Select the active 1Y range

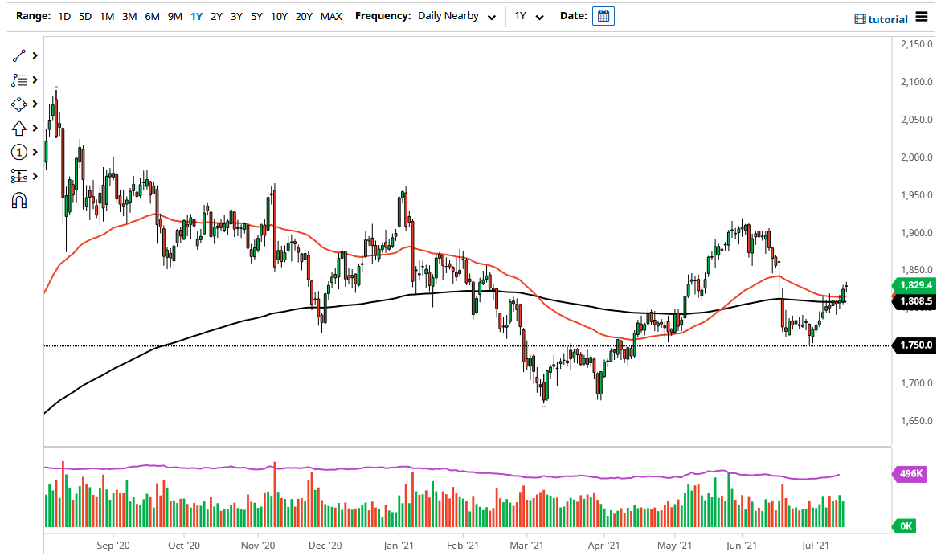(196, 16)
